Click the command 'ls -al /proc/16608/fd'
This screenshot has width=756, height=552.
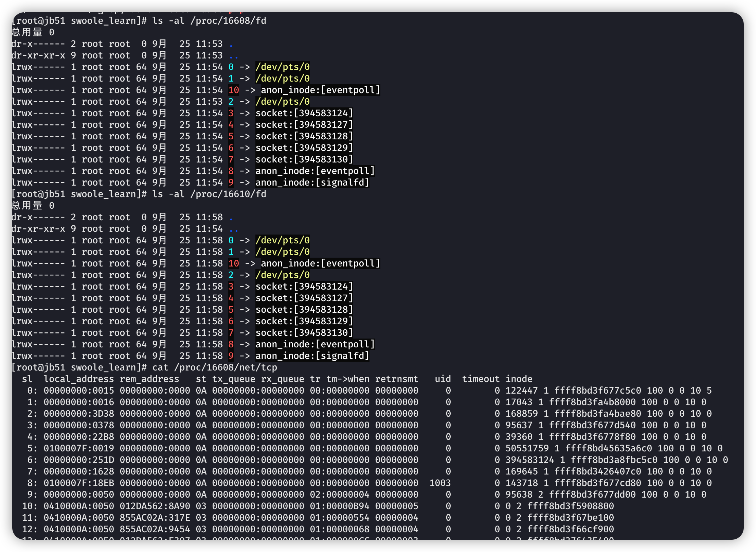[x=209, y=21]
